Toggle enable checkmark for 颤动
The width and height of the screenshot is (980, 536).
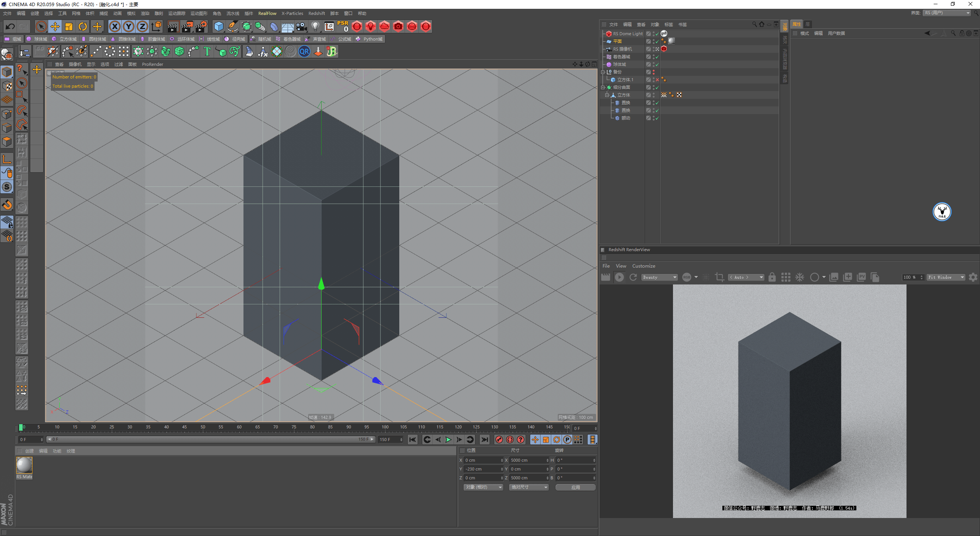pyautogui.click(x=657, y=118)
